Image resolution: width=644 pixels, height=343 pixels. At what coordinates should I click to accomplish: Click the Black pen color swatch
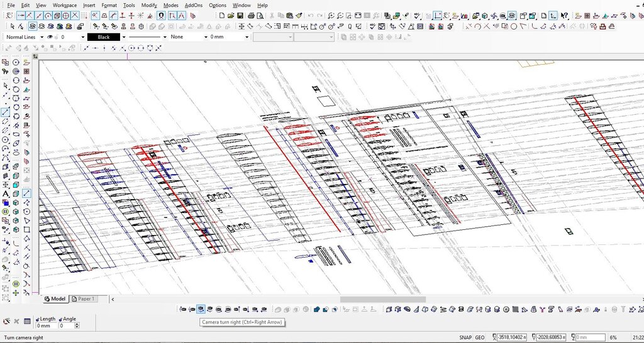click(103, 37)
